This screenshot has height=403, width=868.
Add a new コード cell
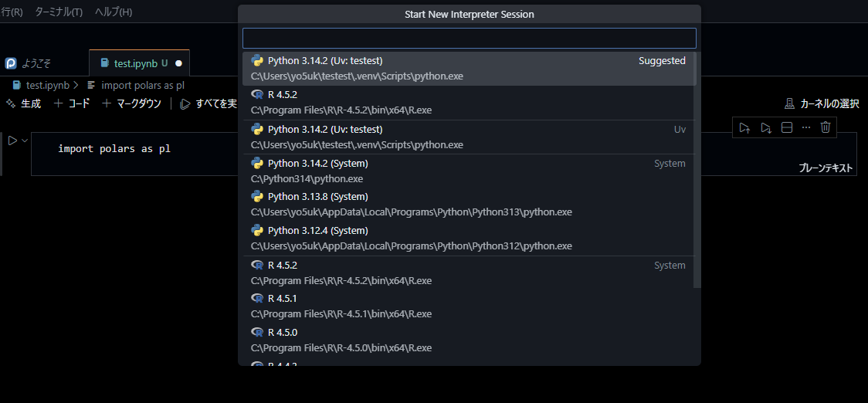click(x=72, y=103)
